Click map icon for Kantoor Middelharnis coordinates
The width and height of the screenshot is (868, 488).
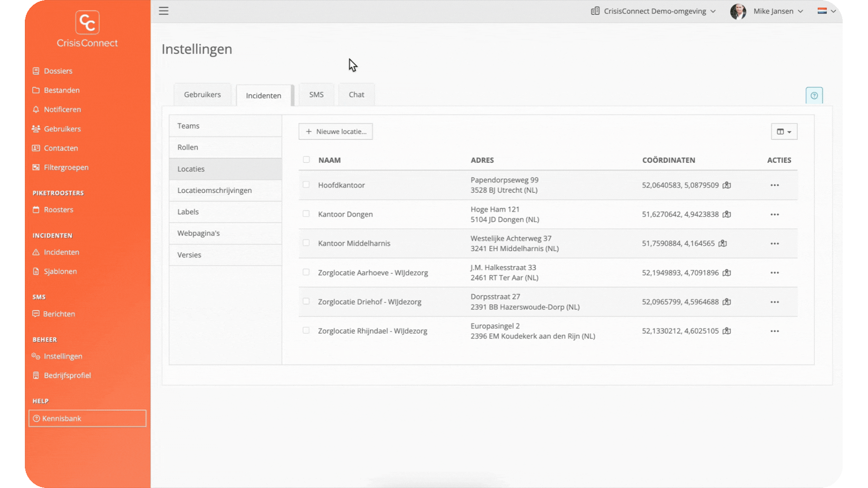[x=722, y=244]
